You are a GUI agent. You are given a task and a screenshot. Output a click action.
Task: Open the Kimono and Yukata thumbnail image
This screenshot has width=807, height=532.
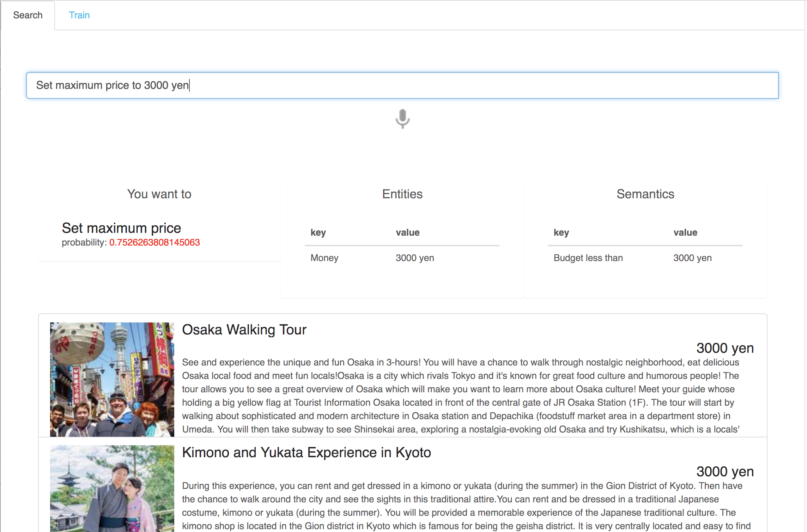(112, 488)
